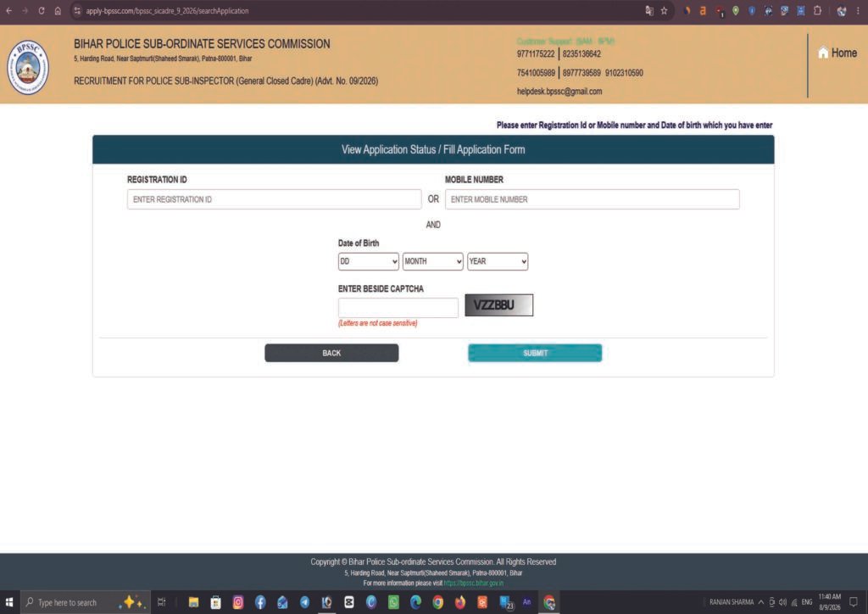Open the green map pin extension

pos(735,10)
